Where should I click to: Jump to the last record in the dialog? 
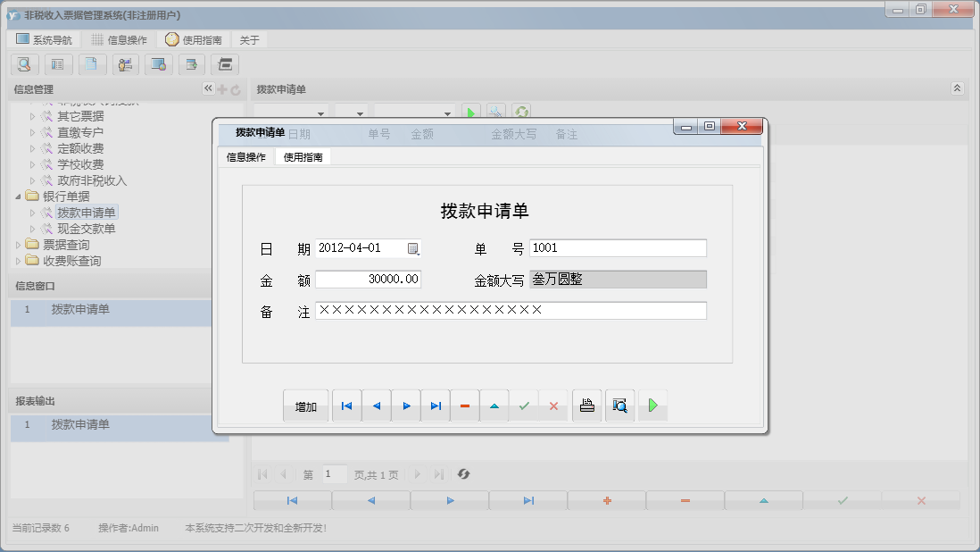click(436, 406)
